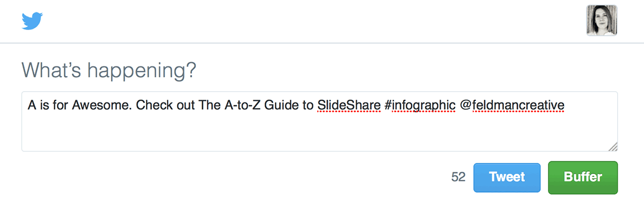Viewport: 644px width, 215px height.
Task: Click the @feldmancreative mention in the tweet
Action: click(x=512, y=105)
